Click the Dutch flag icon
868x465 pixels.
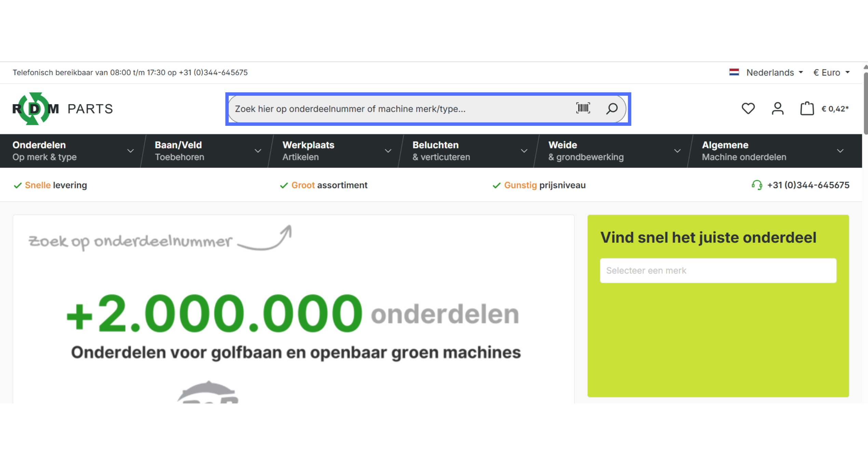pyautogui.click(x=734, y=72)
